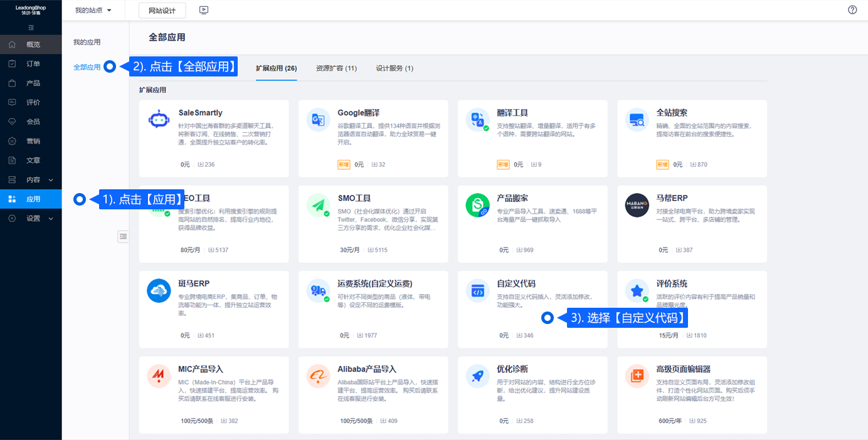Click the 优化诊断 rocket icon
The image size is (868, 440).
coord(478,376)
